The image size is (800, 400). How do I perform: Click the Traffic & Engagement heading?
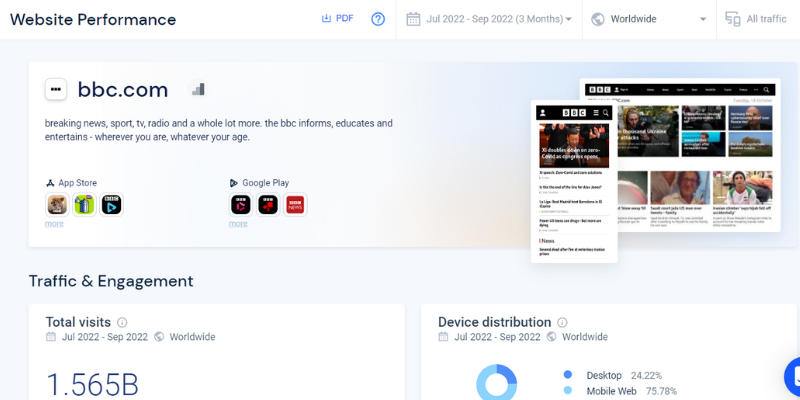[x=111, y=281]
